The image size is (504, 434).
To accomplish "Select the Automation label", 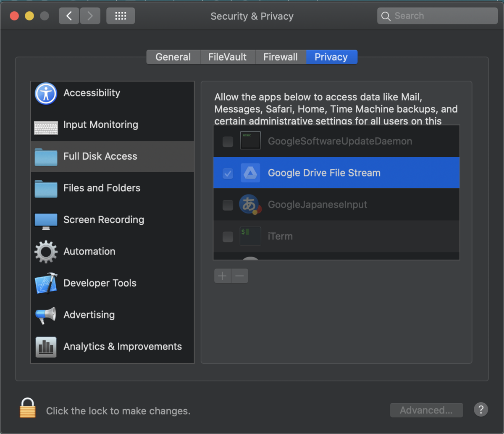I will click(89, 251).
